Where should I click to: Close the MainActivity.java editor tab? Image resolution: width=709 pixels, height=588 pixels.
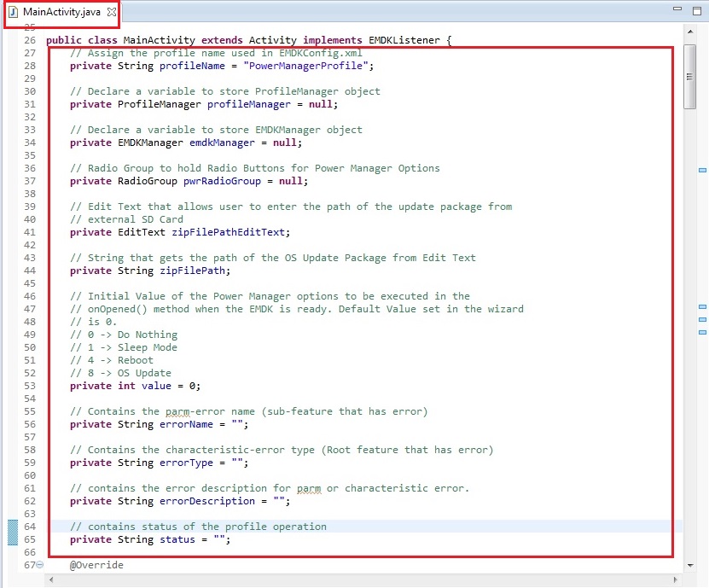point(112,13)
